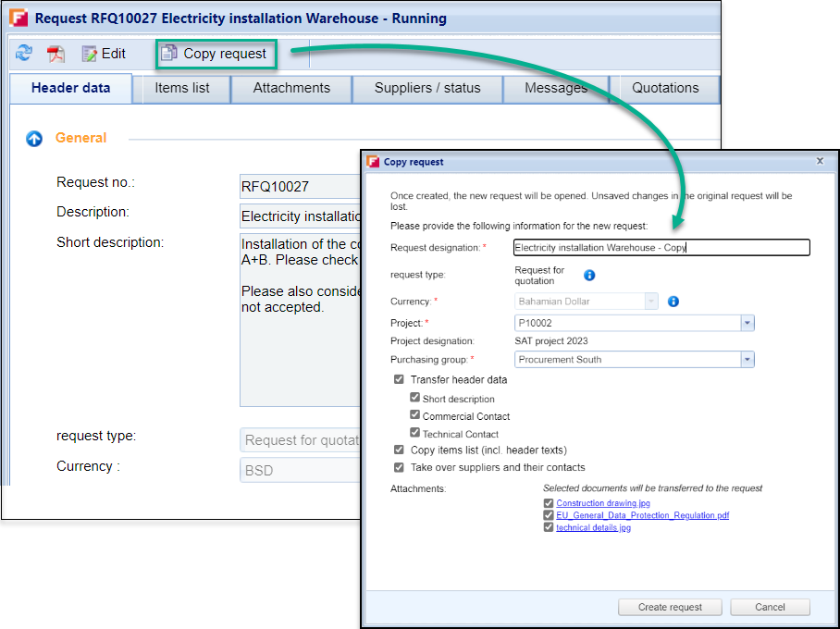Screen dimensions: 840x629
Task: Switch to the Items list tab
Action: (181, 88)
